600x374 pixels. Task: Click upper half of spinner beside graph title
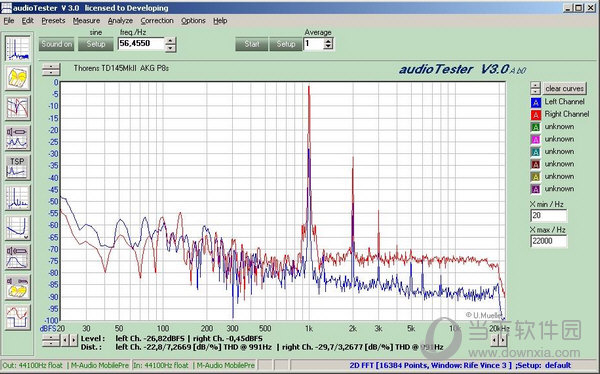pyautogui.click(x=51, y=66)
